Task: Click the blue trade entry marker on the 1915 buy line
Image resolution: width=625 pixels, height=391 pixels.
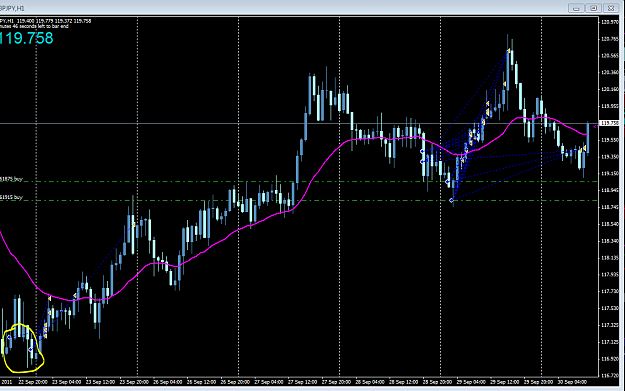Action: pos(452,200)
